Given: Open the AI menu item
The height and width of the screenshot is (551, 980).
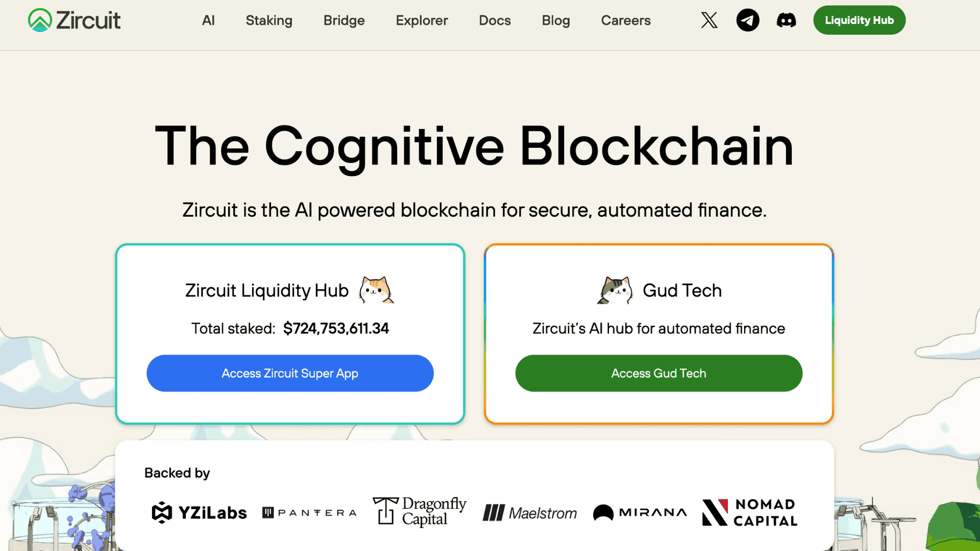Looking at the screenshot, I should (208, 20).
